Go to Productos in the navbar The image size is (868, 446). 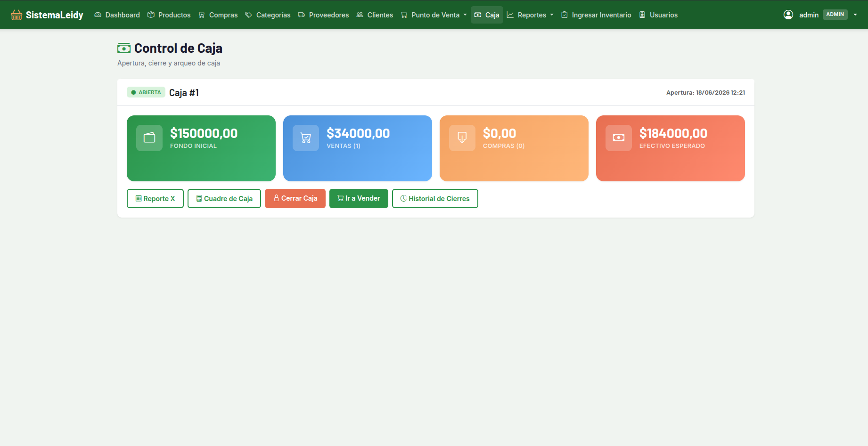(169, 15)
